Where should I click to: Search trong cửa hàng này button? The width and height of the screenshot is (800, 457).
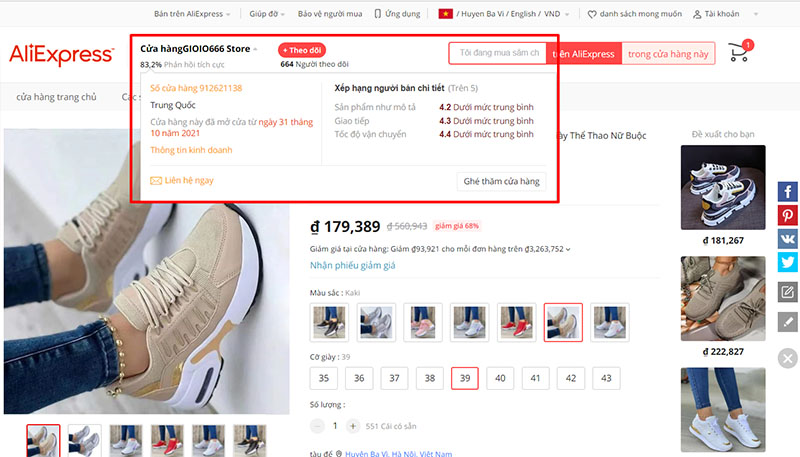(668, 54)
